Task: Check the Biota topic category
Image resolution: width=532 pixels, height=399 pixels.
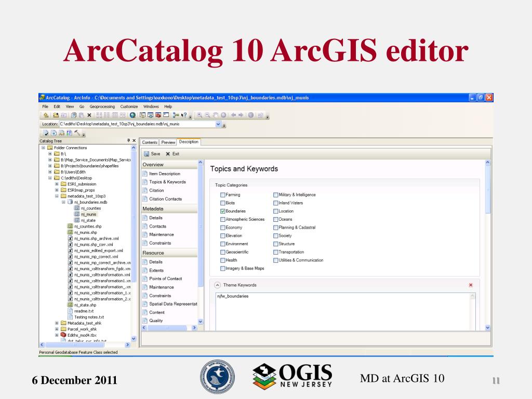Action: [222, 203]
